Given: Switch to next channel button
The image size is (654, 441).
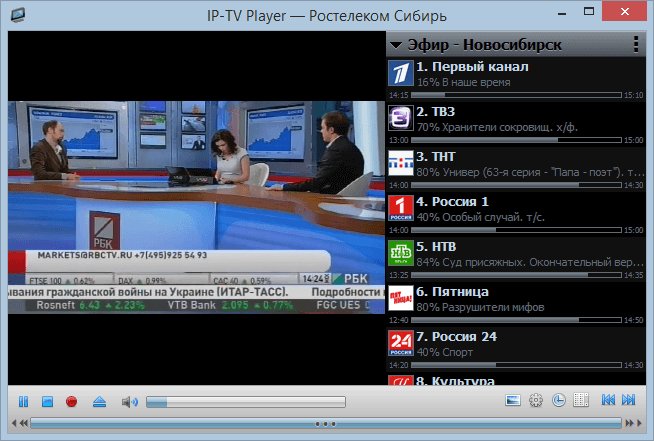Looking at the screenshot, I should click(629, 400).
